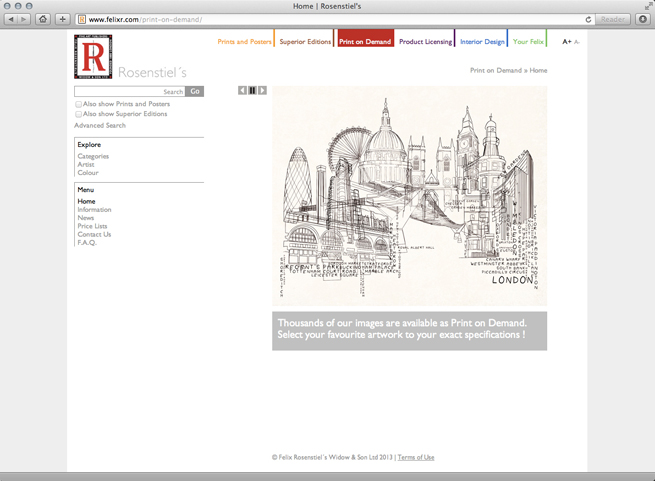655x481 pixels.
Task: Go back with Safari's back arrow
Action: pos(11,19)
